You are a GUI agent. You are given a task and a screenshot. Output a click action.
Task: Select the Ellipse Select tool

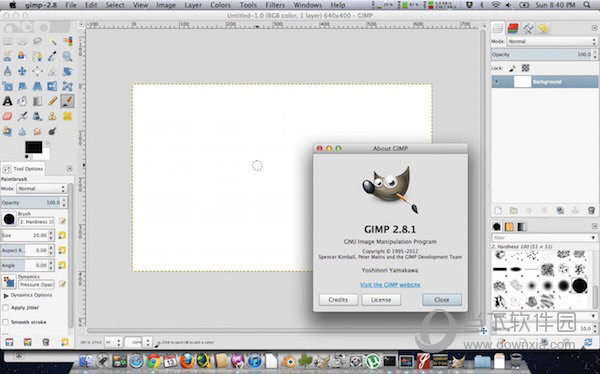coord(22,41)
